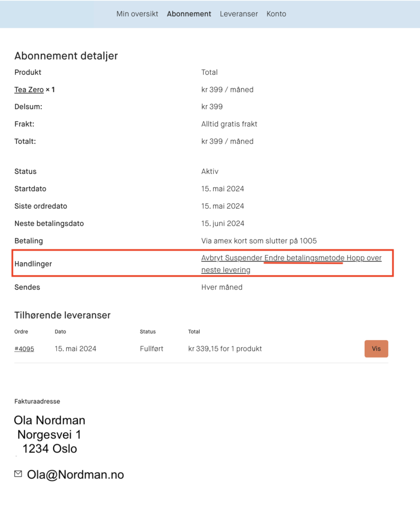Click the Fullført order status
Image resolution: width=420 pixels, height=510 pixels.
click(151, 349)
